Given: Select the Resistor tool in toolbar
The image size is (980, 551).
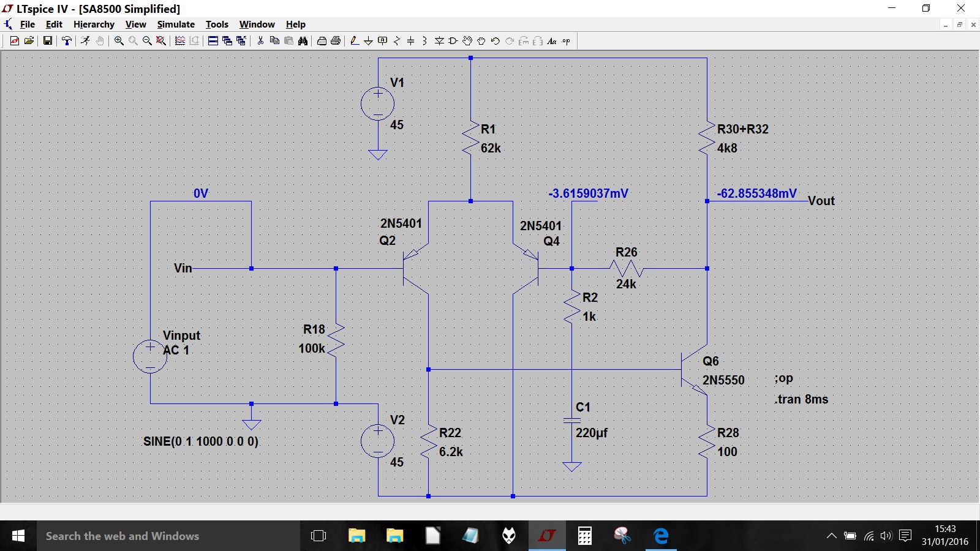Looking at the screenshot, I should pos(397,41).
